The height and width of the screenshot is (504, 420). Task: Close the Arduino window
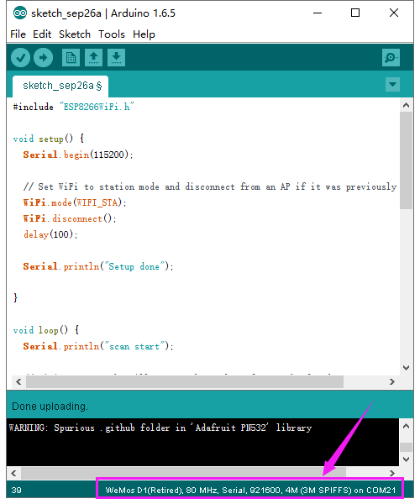[394, 13]
